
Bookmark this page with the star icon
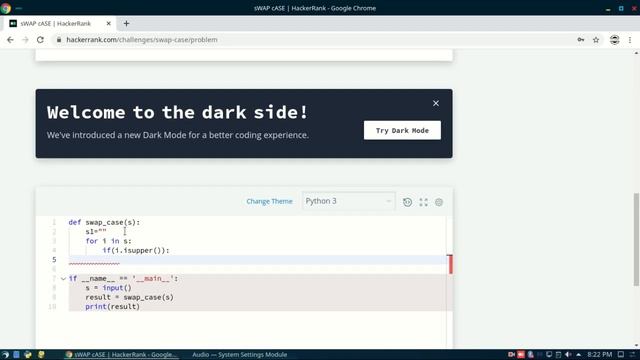coord(596,40)
